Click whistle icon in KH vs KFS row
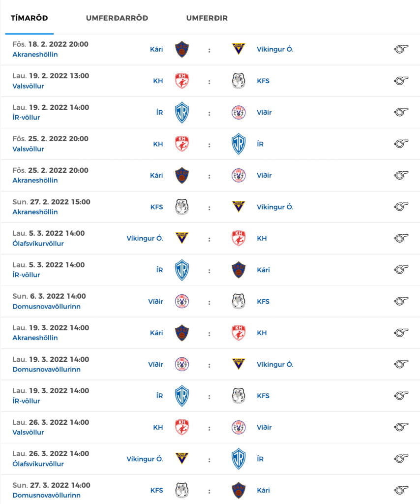 coord(401,81)
